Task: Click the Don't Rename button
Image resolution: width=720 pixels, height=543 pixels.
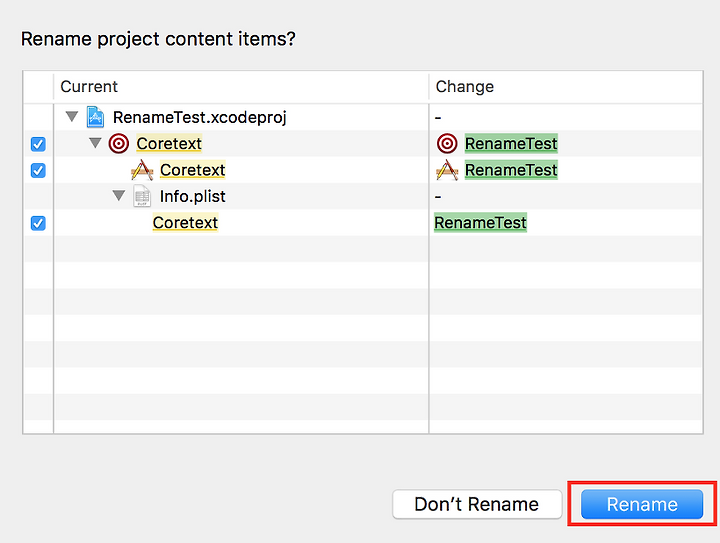Action: pos(477,504)
